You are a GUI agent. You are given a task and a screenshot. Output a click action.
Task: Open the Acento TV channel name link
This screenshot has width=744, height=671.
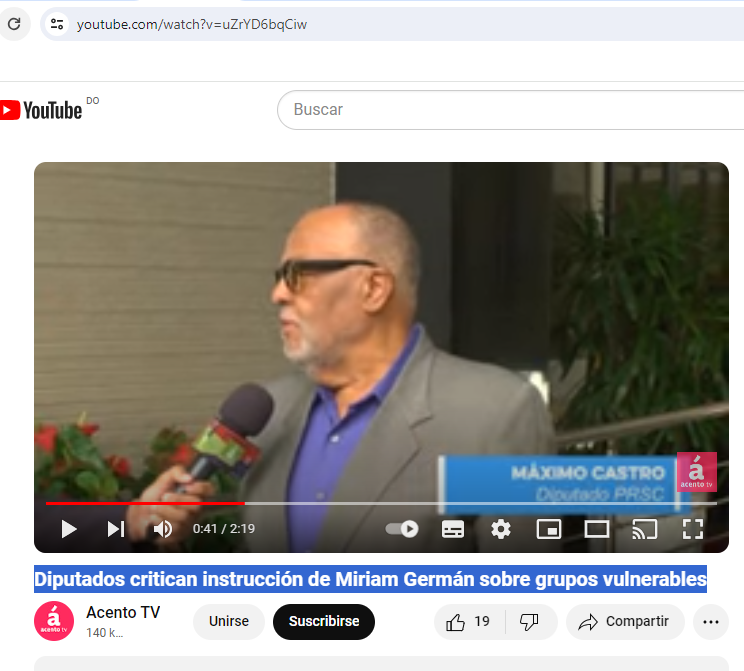tap(123, 612)
